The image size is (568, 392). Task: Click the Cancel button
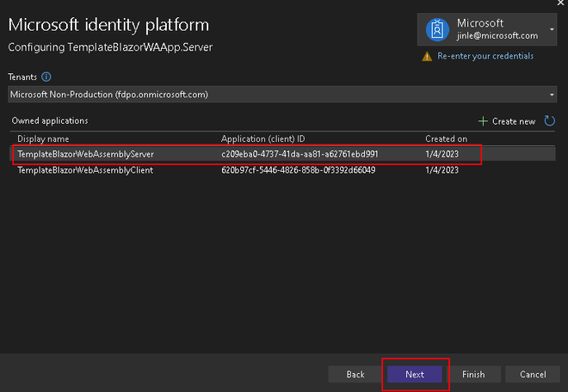click(x=533, y=374)
